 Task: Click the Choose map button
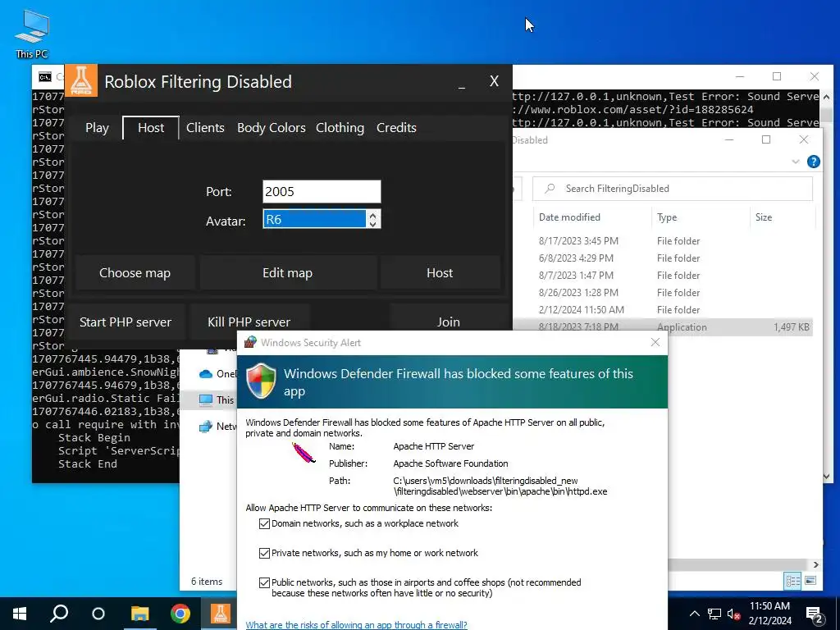(135, 273)
